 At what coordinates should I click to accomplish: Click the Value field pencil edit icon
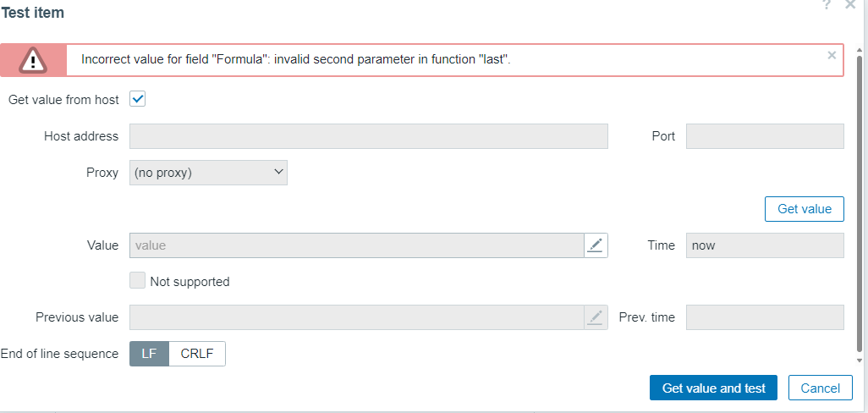(596, 245)
